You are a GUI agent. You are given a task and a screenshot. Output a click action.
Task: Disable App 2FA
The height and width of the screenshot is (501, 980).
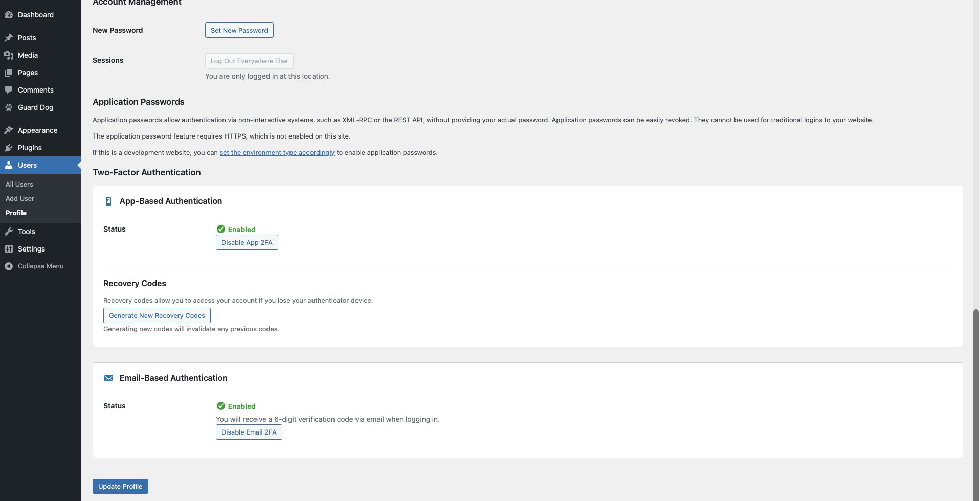(247, 242)
